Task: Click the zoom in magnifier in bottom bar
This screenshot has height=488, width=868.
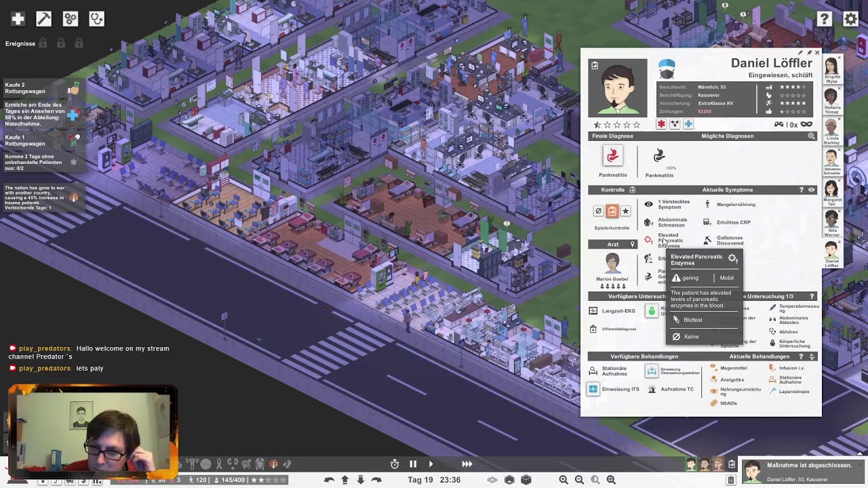Action: tap(564, 480)
